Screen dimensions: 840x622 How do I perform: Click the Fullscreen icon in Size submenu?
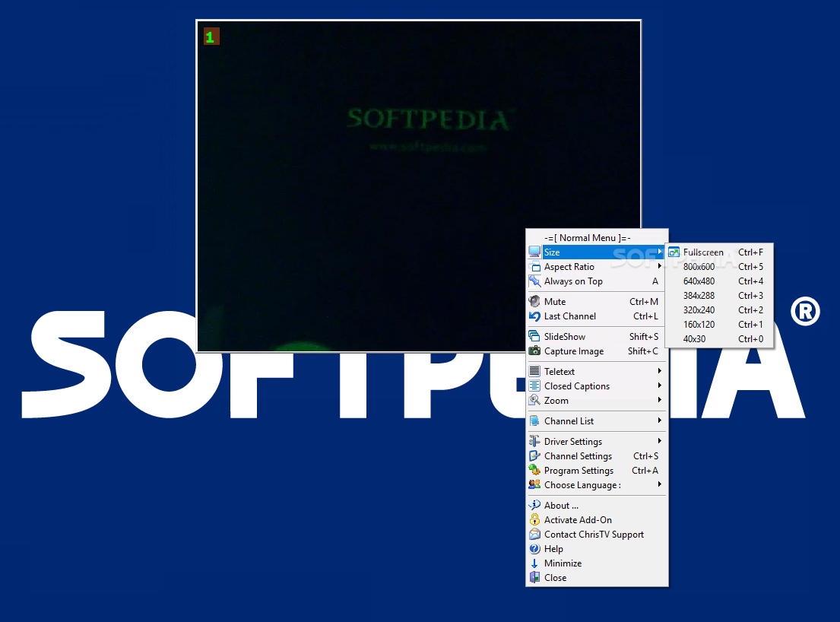coord(674,252)
